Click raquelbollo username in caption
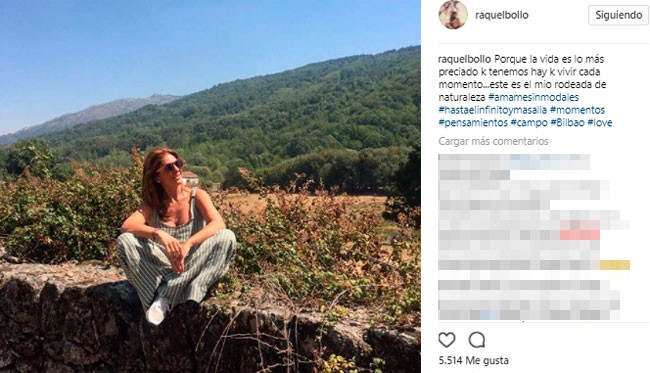 pos(465,59)
